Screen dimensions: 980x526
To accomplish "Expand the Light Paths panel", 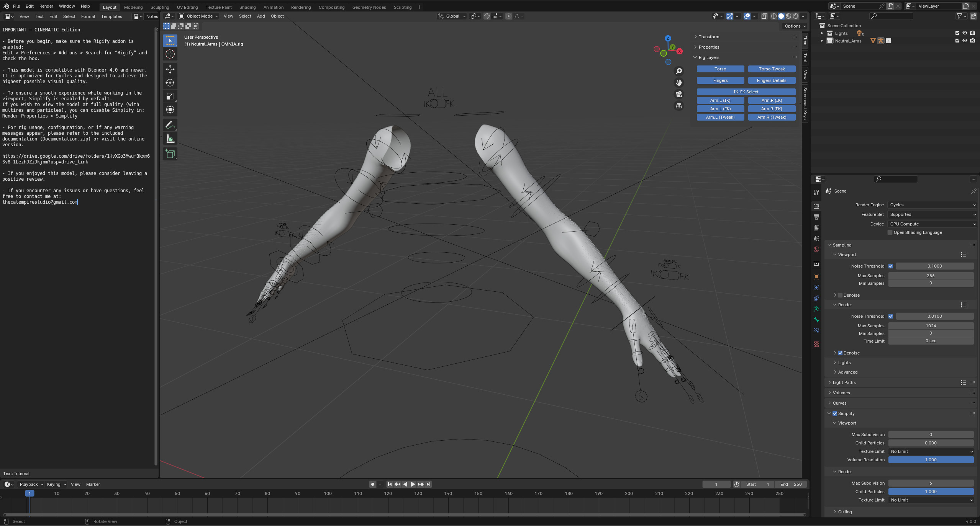I will click(x=844, y=382).
